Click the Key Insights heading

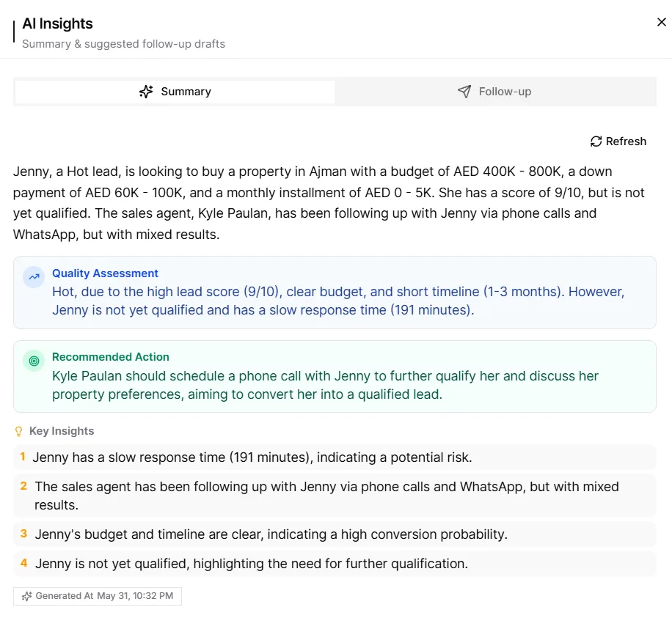coord(62,431)
